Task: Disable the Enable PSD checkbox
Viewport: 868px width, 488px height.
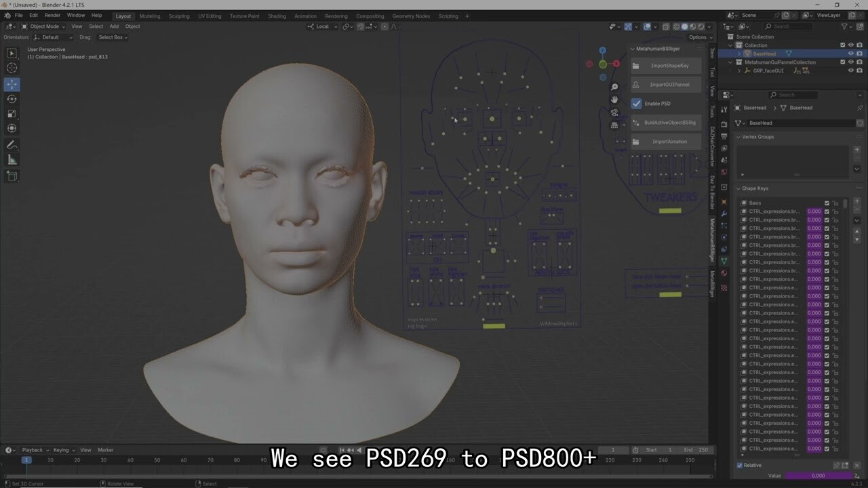Action: 636,103
